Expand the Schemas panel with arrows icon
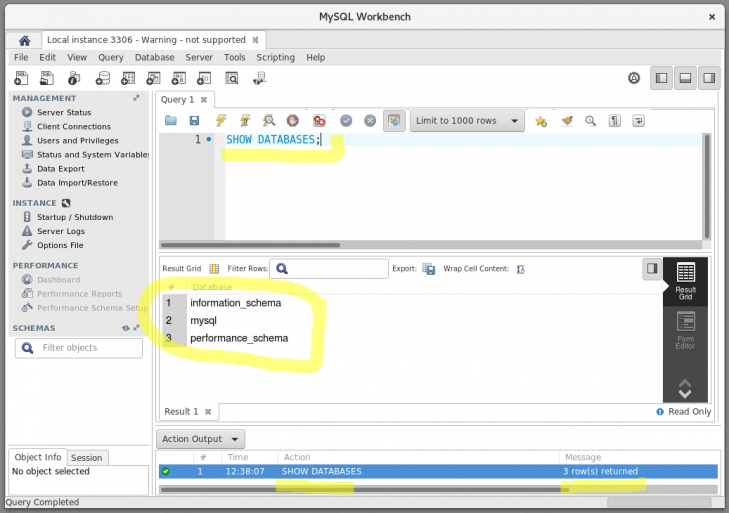This screenshot has width=729, height=513. tap(136, 328)
